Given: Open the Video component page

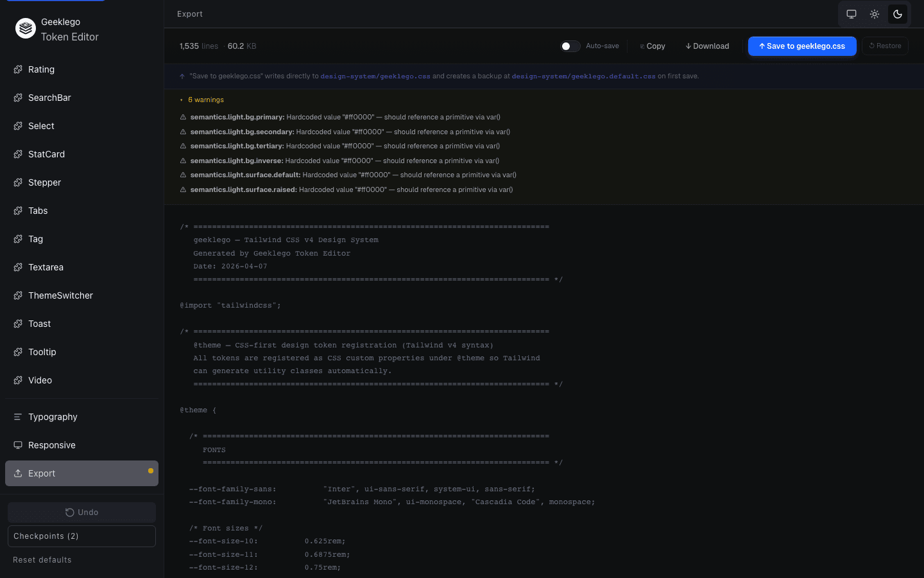Looking at the screenshot, I should [81, 380].
